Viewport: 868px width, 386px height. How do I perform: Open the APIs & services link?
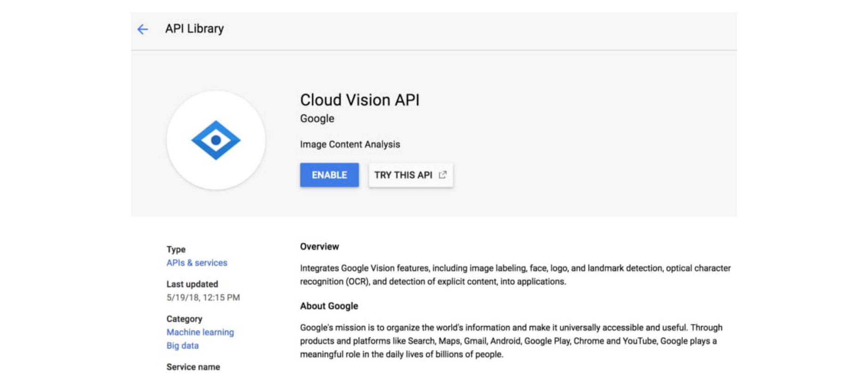197,263
